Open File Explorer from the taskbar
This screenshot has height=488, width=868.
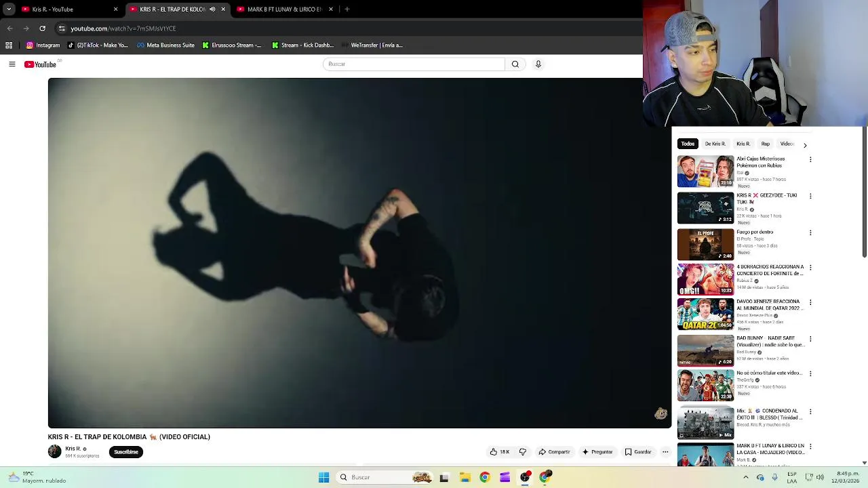coord(465,477)
